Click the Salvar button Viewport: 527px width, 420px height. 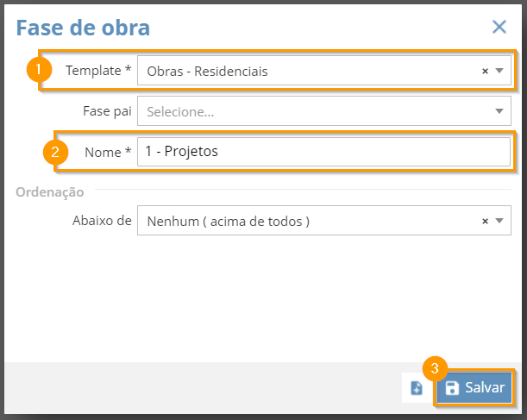point(474,388)
